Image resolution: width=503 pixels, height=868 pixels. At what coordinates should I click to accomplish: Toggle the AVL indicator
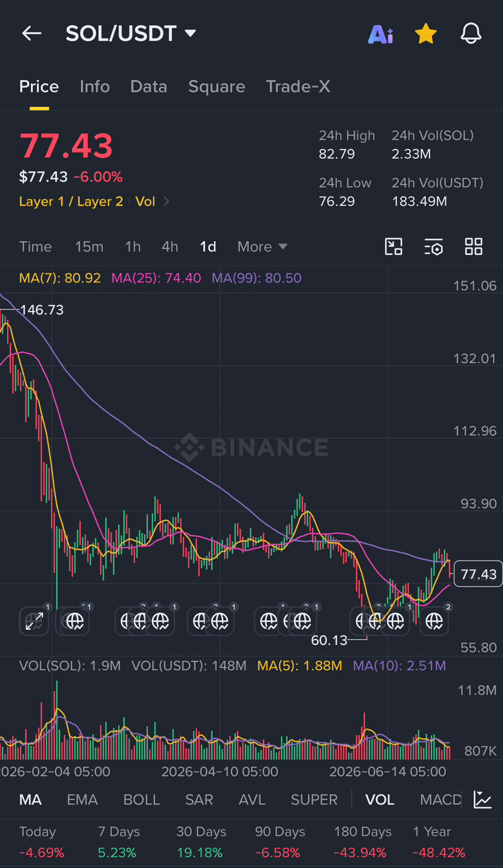point(252,799)
